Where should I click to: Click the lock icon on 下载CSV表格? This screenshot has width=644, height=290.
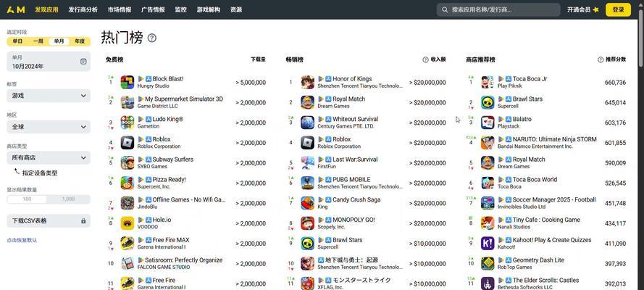point(83,220)
